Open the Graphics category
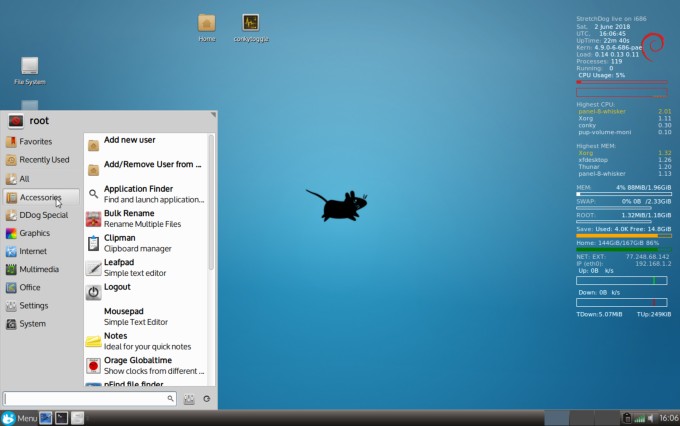The height and width of the screenshot is (426, 680). pos(42,233)
